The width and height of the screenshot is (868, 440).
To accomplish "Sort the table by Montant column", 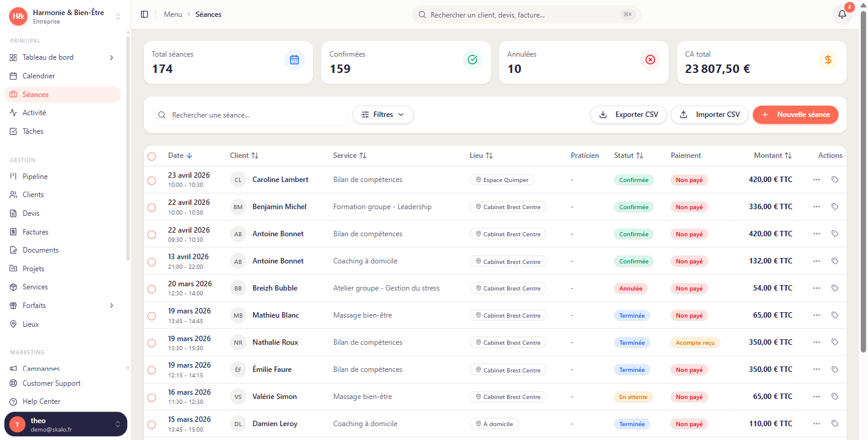I will pyautogui.click(x=772, y=156).
